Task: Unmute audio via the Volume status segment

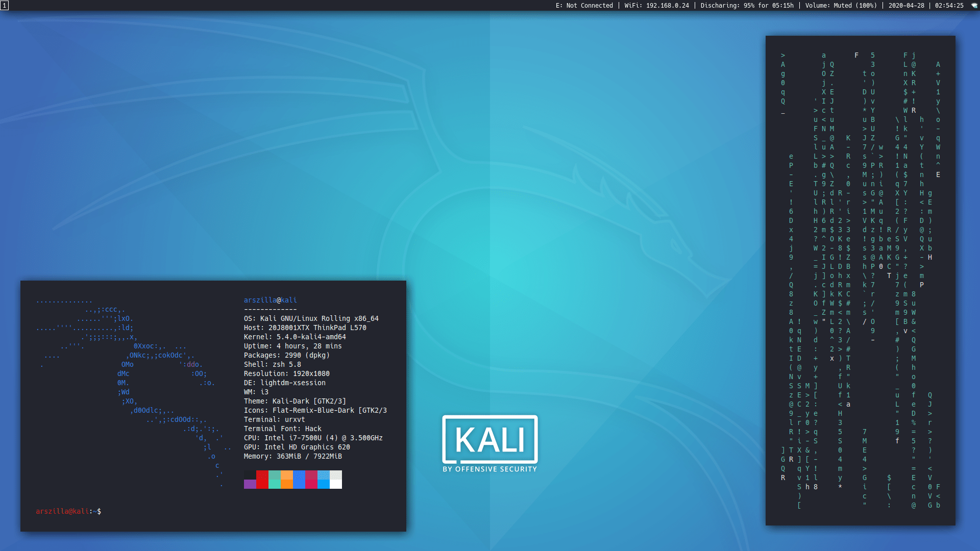Action: [843, 6]
